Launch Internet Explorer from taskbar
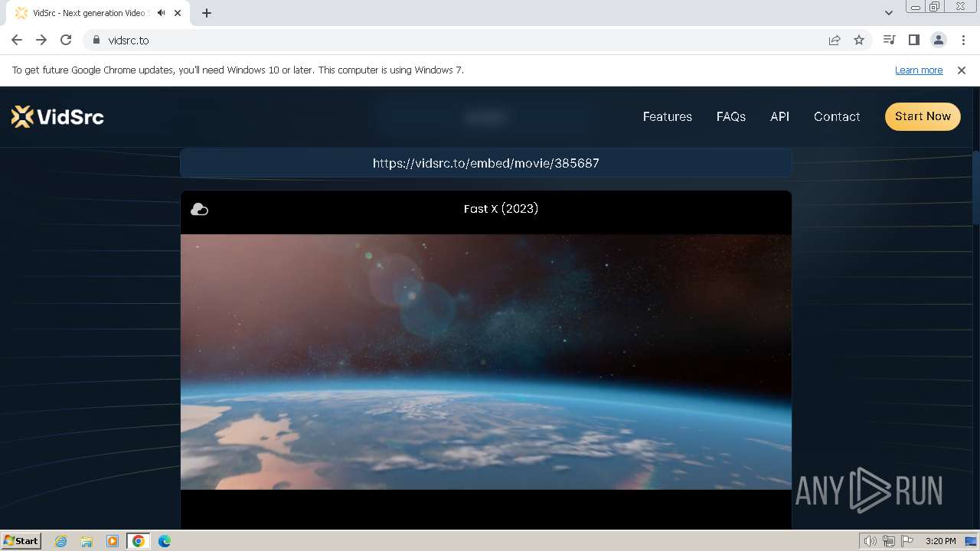This screenshot has width=980, height=551. (60, 541)
